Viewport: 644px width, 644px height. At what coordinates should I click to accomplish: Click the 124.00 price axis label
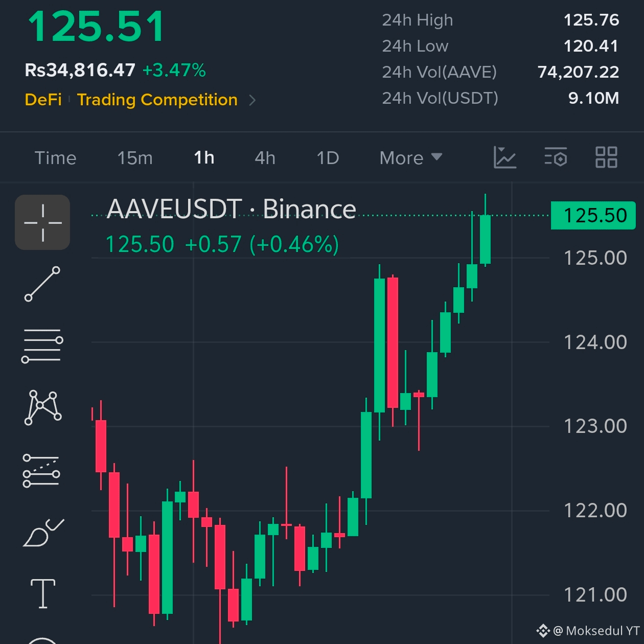click(595, 342)
